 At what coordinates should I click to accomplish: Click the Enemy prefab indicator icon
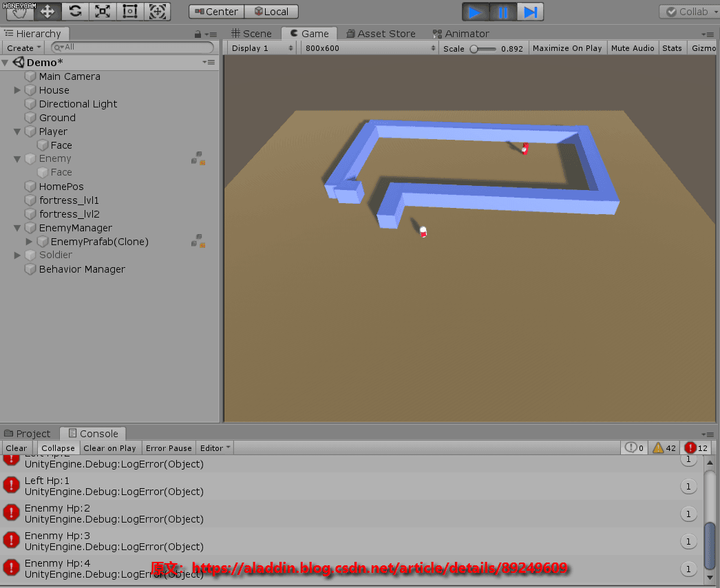coord(198,158)
